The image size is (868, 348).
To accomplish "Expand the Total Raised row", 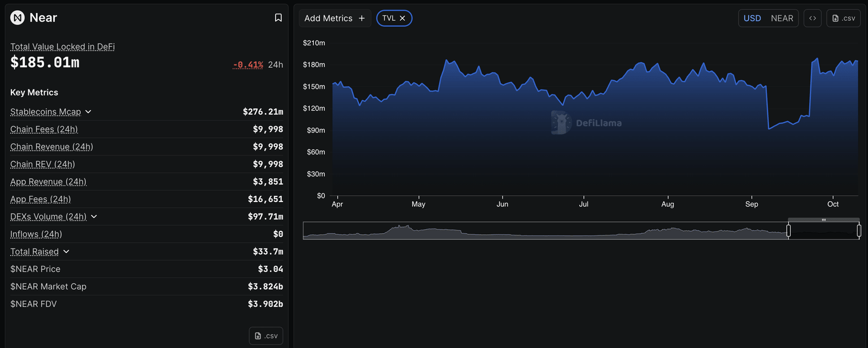I will 66,252.
